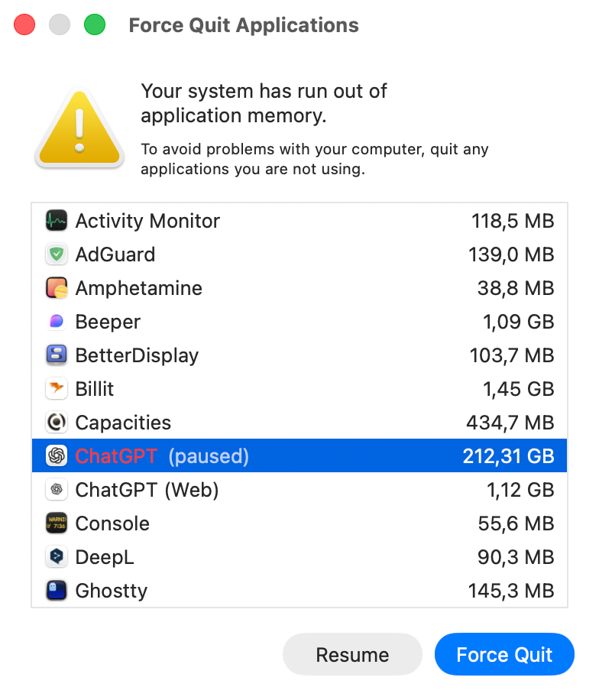Click the ChatGPT (Web) app icon
599x700 pixels.
pos(57,491)
